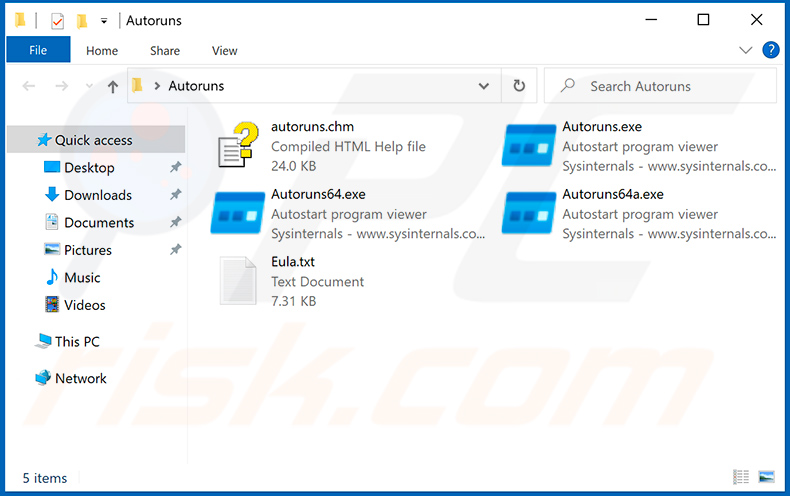790x496 pixels.
Task: Unpin Pictures using its pin icon
Action: [175, 249]
